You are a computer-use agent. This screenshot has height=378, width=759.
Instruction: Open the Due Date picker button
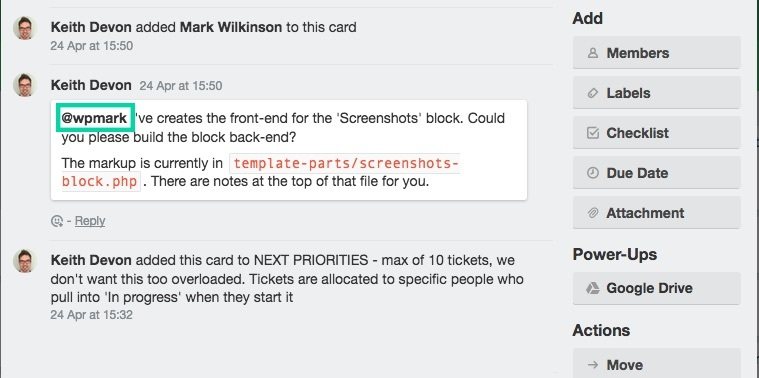(x=656, y=173)
